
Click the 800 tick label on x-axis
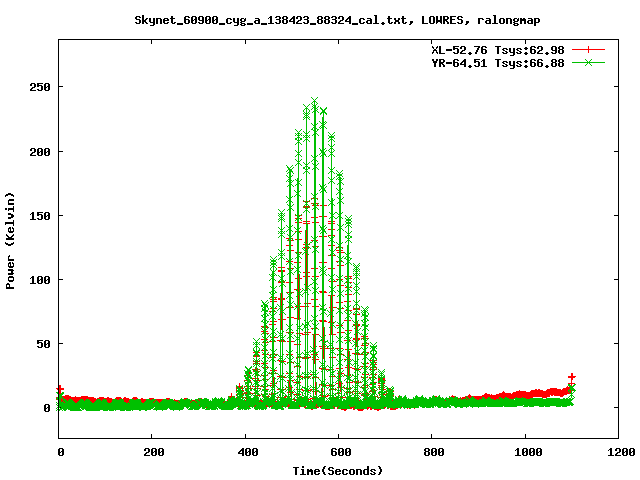coord(434,452)
